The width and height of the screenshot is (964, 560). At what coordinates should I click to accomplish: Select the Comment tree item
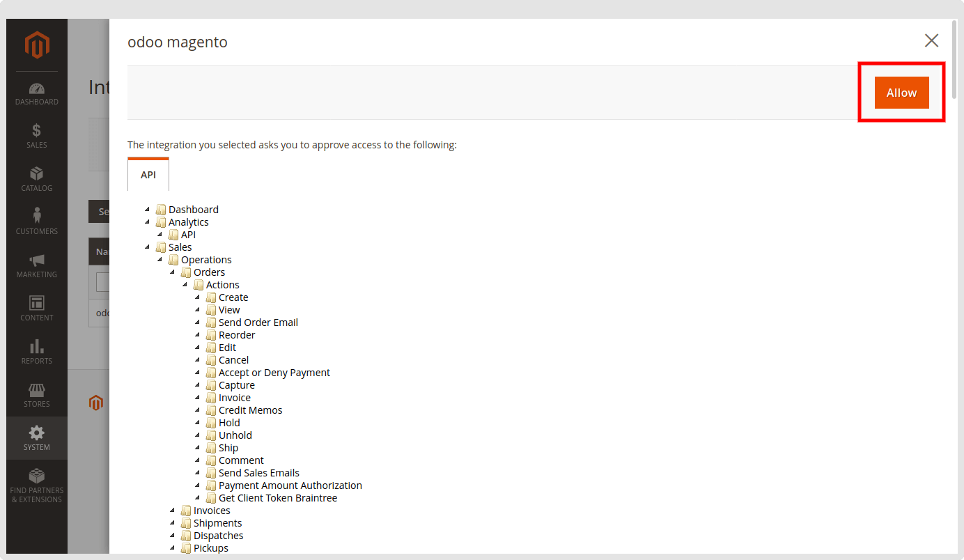[241, 460]
